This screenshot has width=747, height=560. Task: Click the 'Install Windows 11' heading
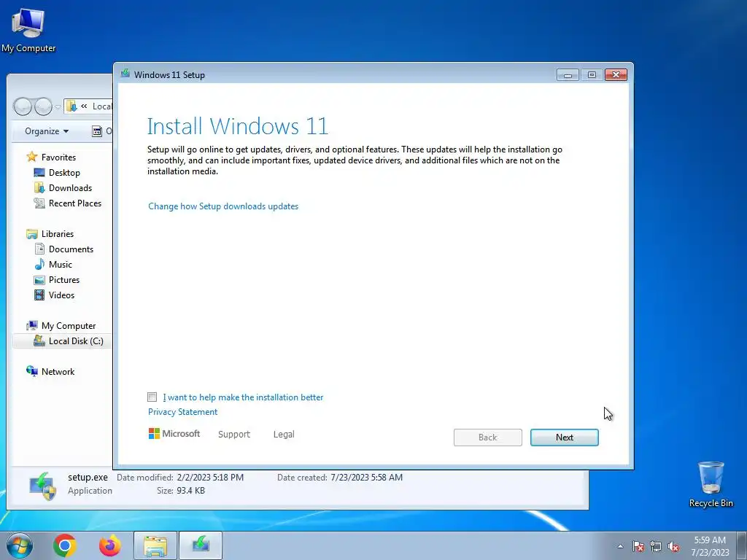[x=238, y=126]
